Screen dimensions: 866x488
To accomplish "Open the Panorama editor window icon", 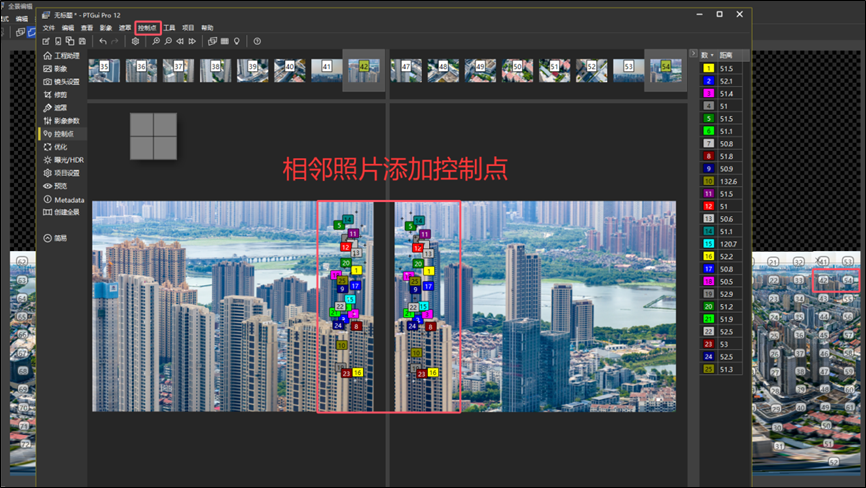I will click(213, 41).
